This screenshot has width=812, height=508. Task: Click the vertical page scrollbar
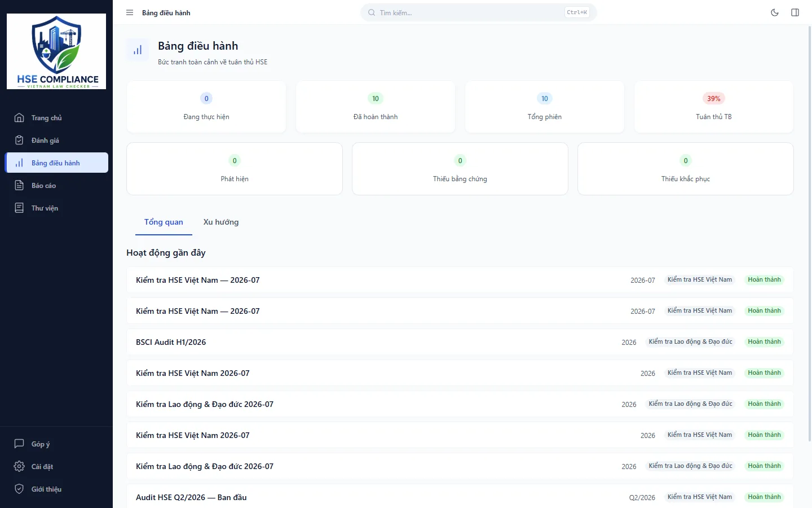[810, 234]
